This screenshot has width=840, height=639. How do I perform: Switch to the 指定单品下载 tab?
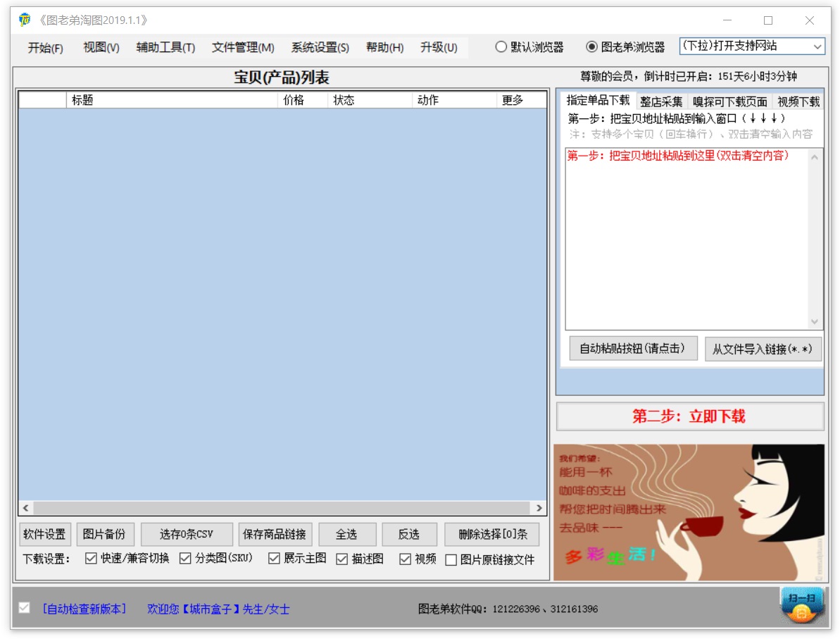pyautogui.click(x=598, y=100)
